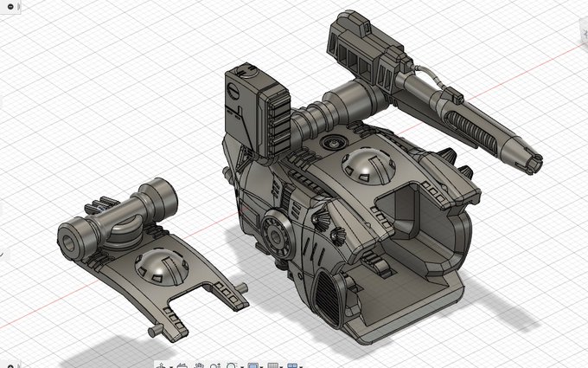
Task: Open the Display Settings monitor icon
Action: tap(253, 365)
